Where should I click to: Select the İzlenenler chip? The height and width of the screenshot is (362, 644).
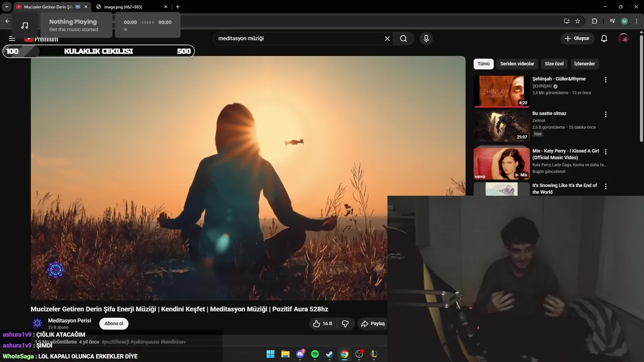coord(585,64)
